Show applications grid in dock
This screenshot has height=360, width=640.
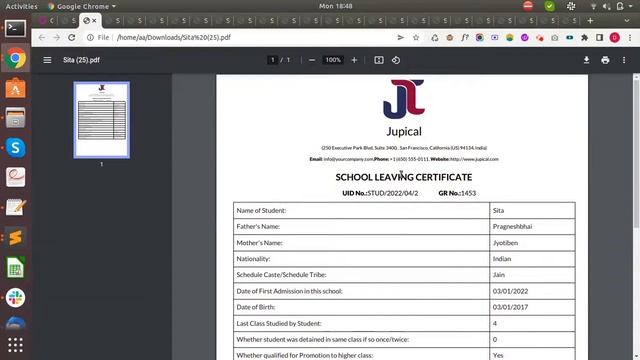click(16, 345)
